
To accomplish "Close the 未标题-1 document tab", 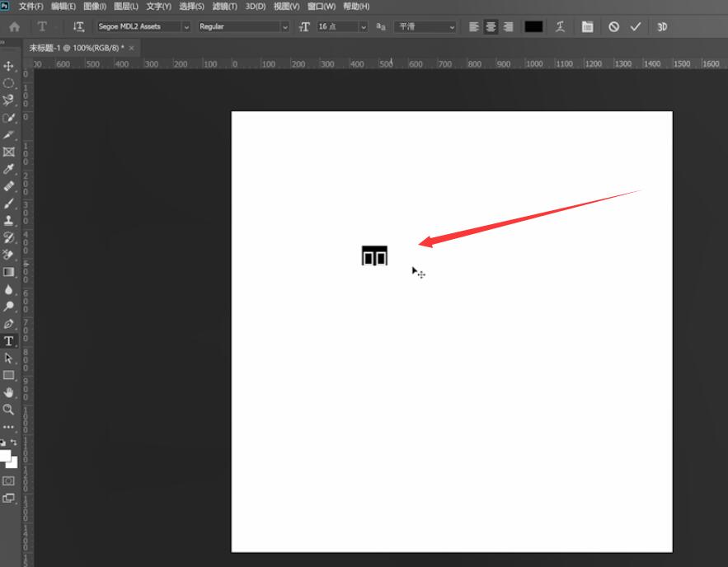I will (131, 48).
